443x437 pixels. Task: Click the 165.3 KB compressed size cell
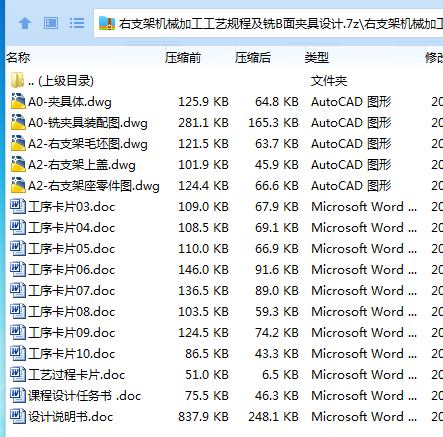[x=273, y=123]
